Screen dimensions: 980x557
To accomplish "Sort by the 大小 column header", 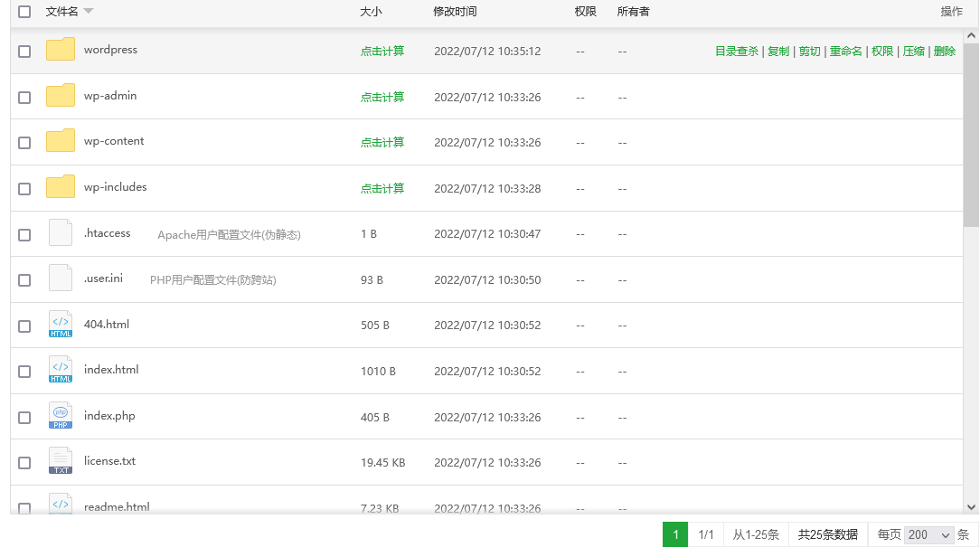I will click(371, 12).
